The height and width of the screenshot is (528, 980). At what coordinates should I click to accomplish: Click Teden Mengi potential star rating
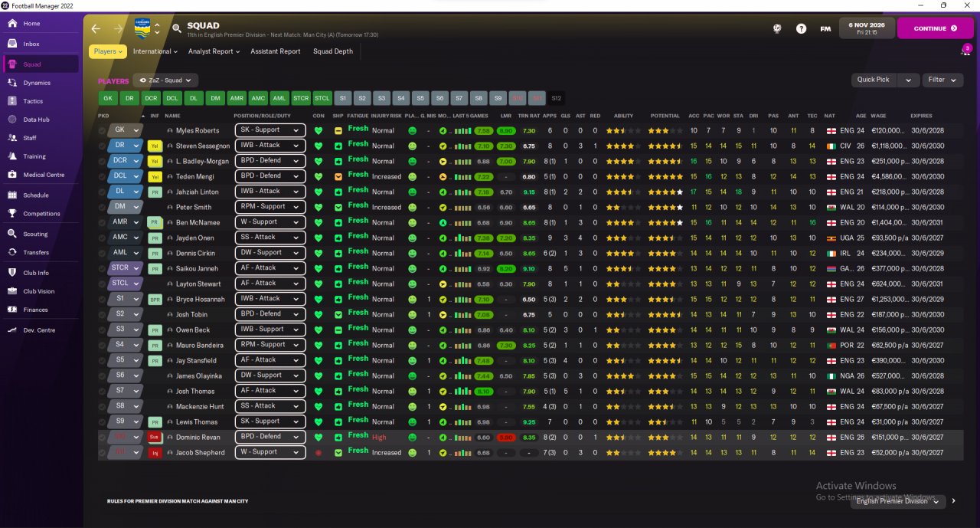(665, 176)
